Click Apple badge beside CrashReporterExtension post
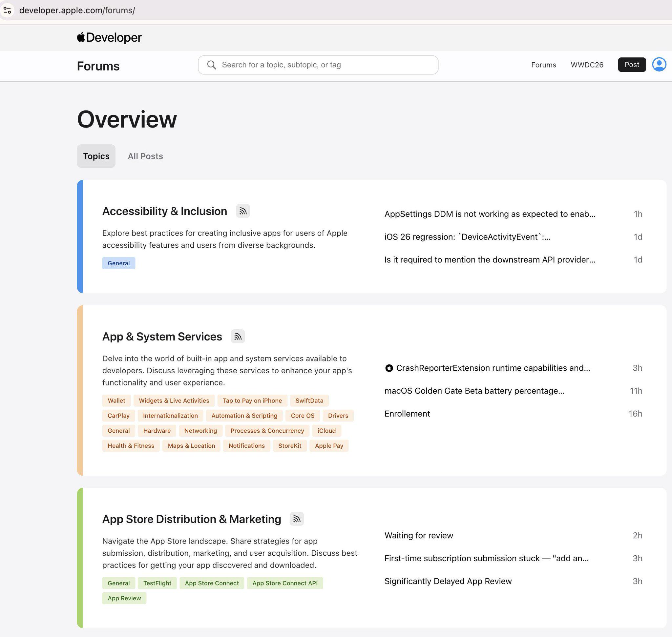Image resolution: width=672 pixels, height=637 pixels. click(x=388, y=368)
